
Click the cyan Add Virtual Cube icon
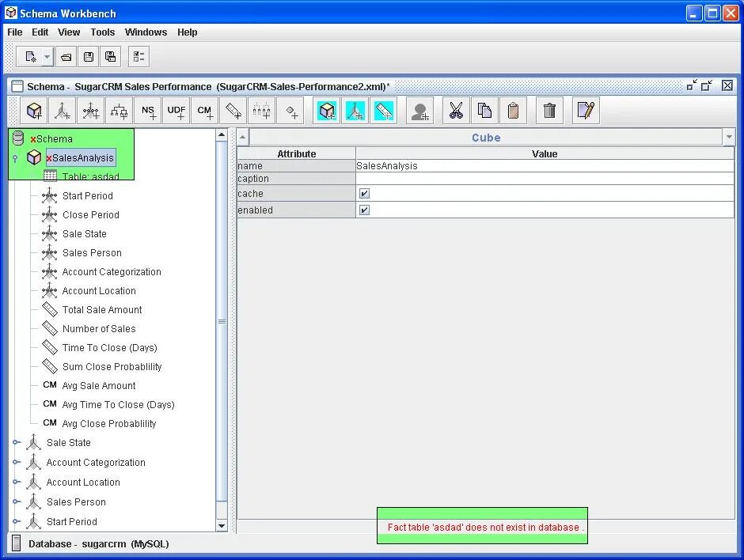[x=327, y=111]
